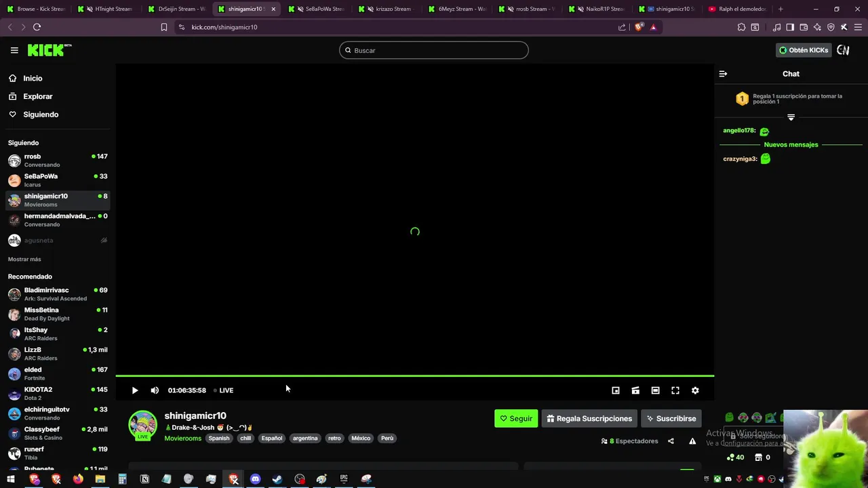Screen dimensions: 868x488
Task: Enter fullscreen on the player
Action: 675,390
